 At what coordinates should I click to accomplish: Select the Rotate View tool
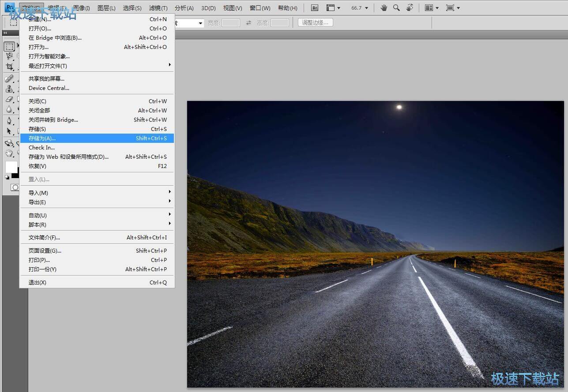(x=410, y=8)
